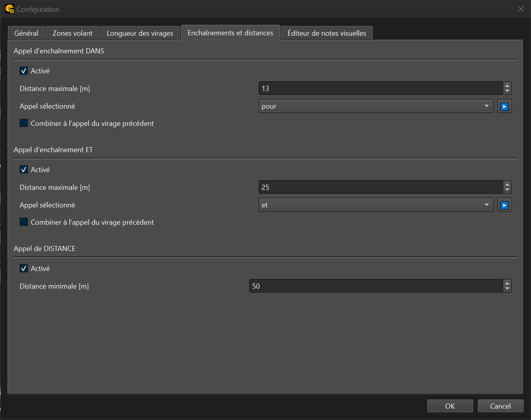Uncheck Activé under Appel d'enchaînement ET
Image resolution: width=531 pixels, height=420 pixels.
tap(24, 170)
